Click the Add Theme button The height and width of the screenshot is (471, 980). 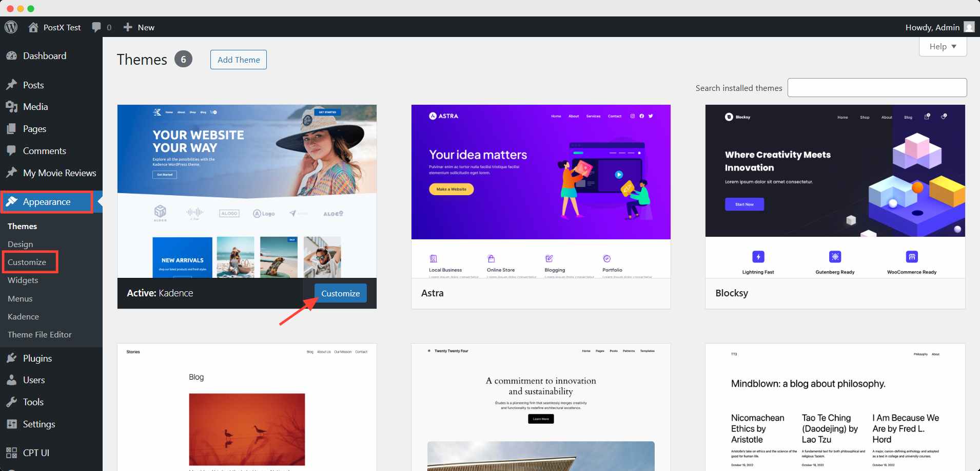click(239, 60)
